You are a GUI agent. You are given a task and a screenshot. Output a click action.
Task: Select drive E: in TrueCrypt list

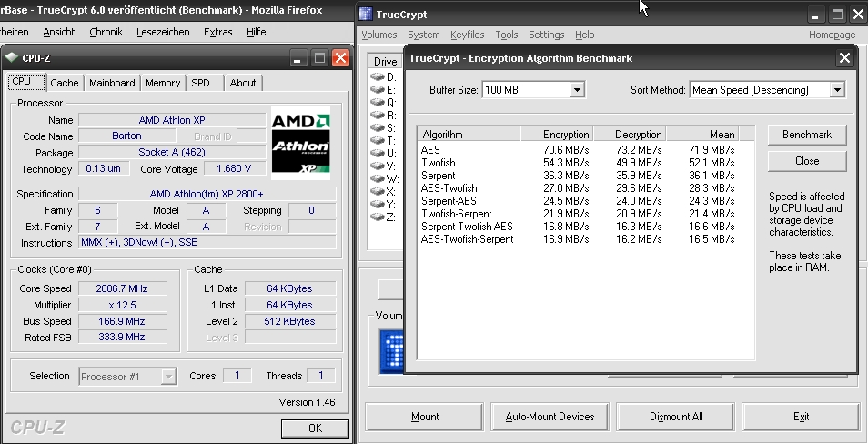tap(384, 89)
